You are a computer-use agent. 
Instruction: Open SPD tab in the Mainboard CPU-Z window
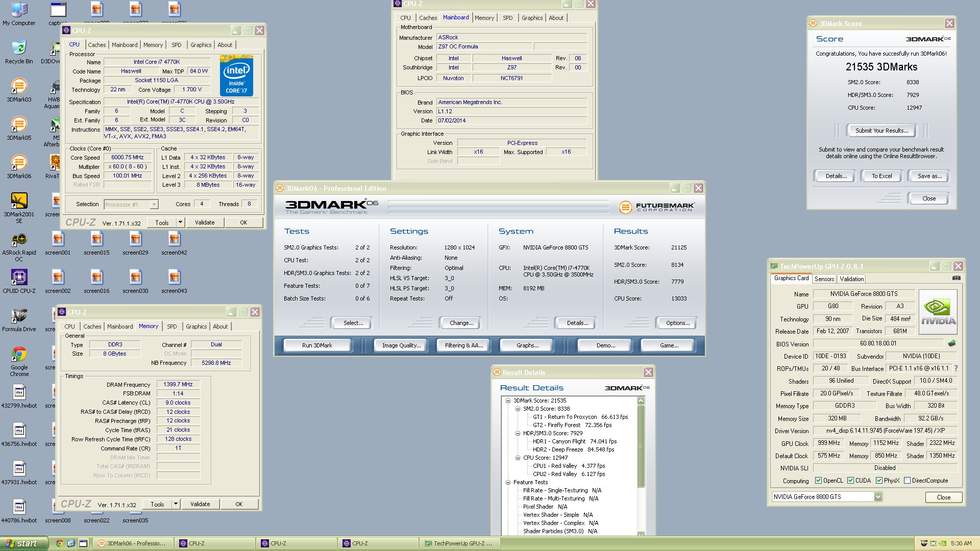point(507,18)
